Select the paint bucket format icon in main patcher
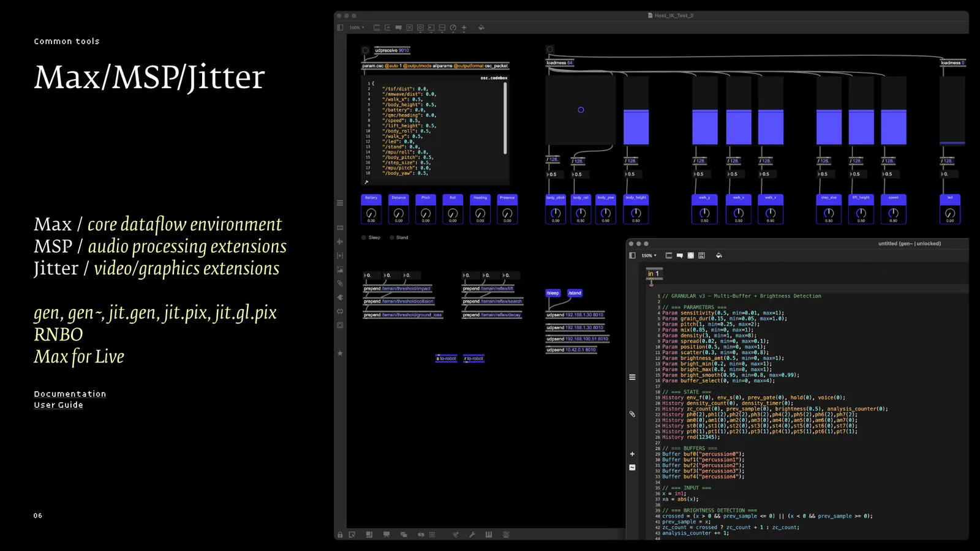The width and height of the screenshot is (980, 551). point(481,28)
